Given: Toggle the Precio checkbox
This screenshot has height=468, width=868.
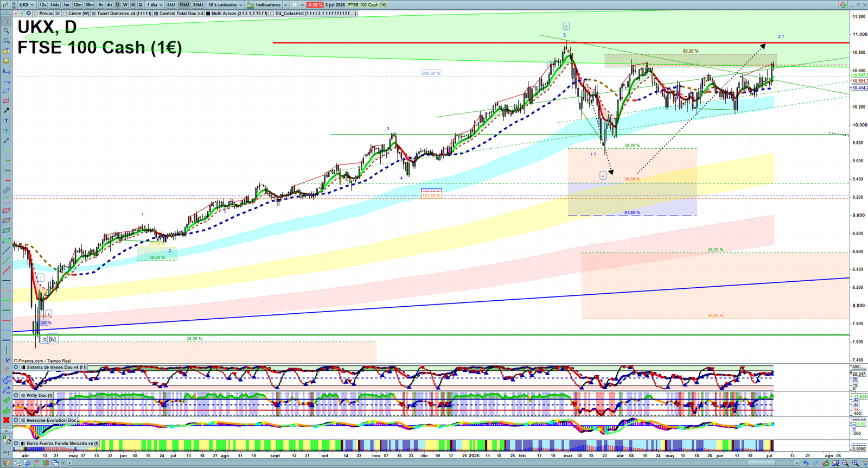Looking at the screenshot, I should pyautogui.click(x=36, y=13).
